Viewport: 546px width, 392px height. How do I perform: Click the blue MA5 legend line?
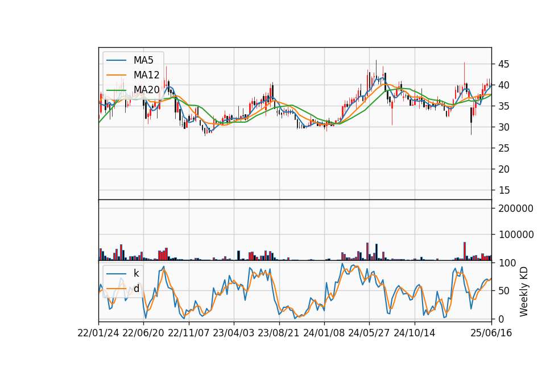[x=116, y=61]
